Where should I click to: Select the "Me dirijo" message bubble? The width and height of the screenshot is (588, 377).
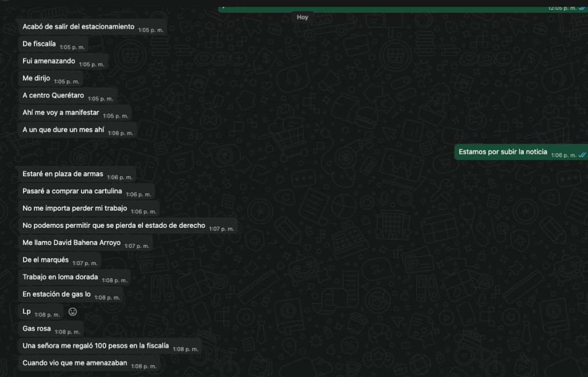point(36,79)
